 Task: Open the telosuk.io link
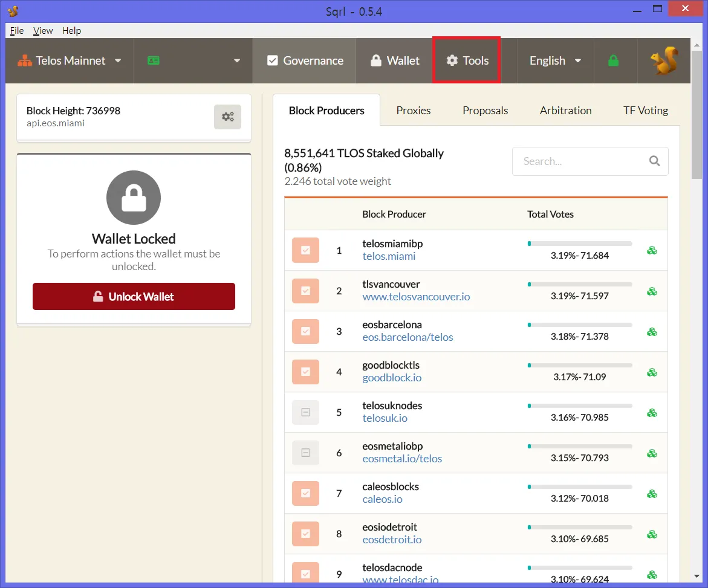[385, 418]
